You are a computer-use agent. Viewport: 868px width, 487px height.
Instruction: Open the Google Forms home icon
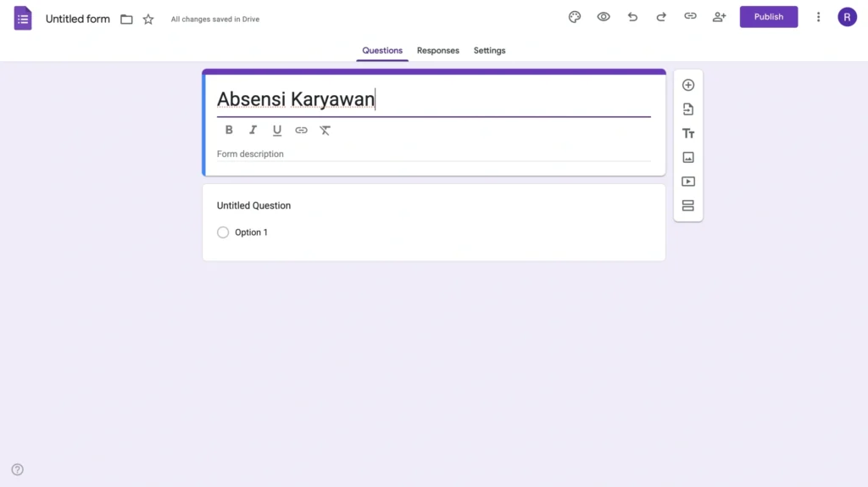click(23, 19)
